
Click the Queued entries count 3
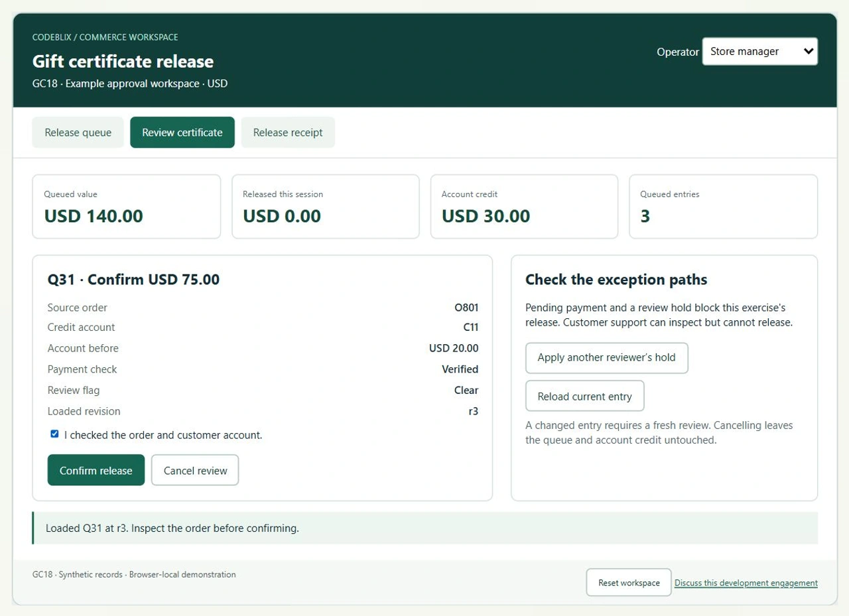point(645,216)
